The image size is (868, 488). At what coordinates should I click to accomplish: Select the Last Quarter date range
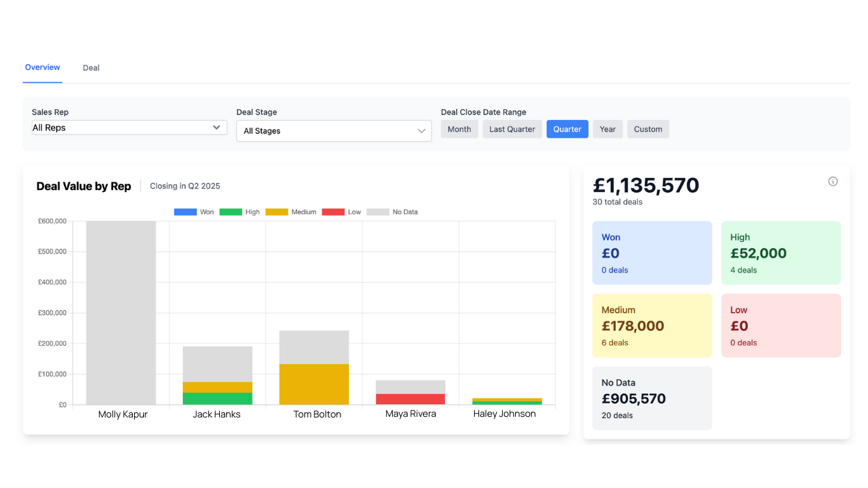pyautogui.click(x=512, y=129)
